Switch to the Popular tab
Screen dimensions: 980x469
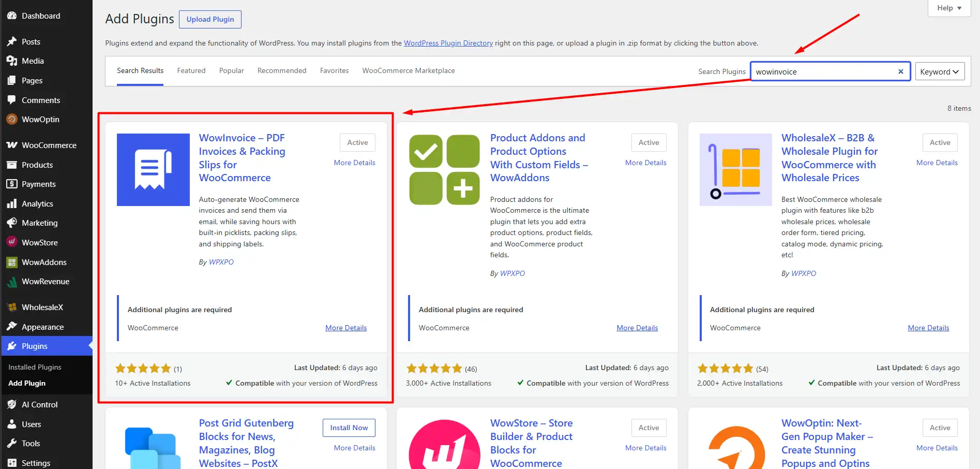pyautogui.click(x=232, y=71)
